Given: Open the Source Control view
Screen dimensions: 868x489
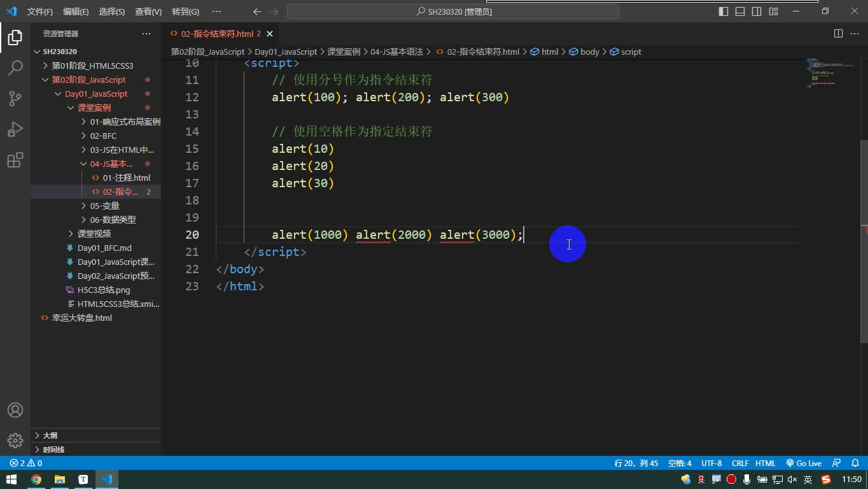Looking at the screenshot, I should coord(15,98).
